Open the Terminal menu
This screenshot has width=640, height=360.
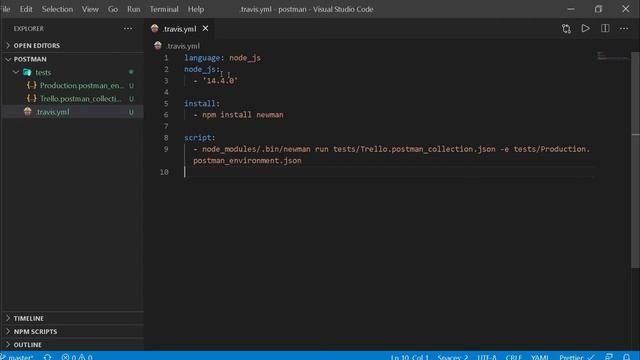(x=164, y=9)
